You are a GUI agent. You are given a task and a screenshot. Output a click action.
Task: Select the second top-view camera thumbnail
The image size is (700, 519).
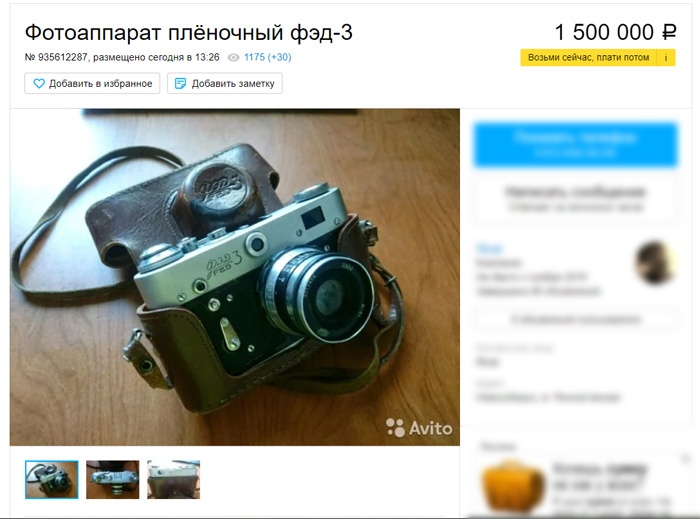(x=112, y=480)
